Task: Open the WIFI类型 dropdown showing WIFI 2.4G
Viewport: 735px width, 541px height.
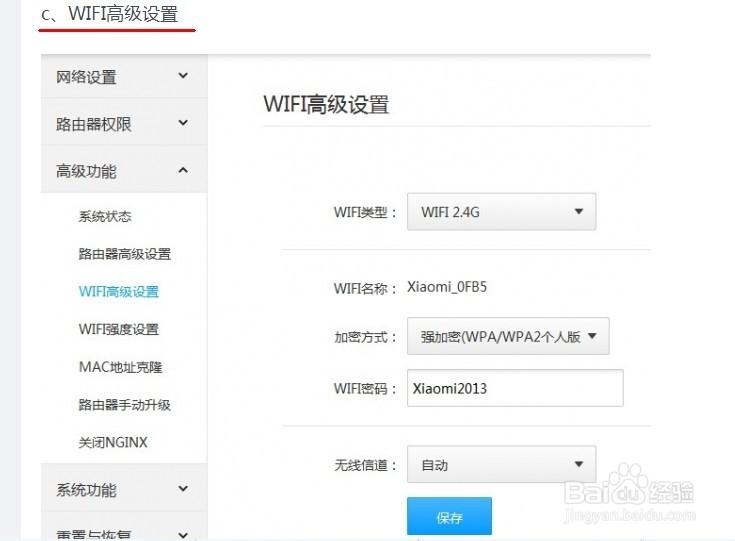Action: point(502,211)
